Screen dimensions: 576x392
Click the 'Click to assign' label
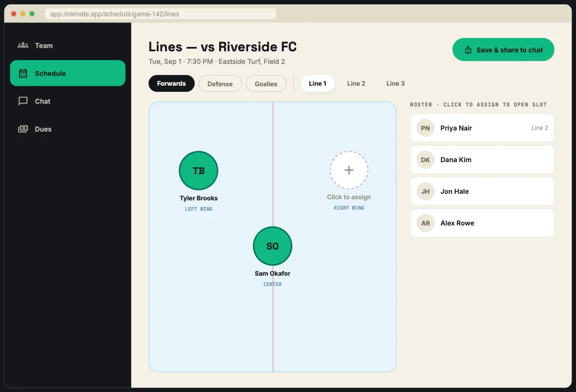(x=349, y=197)
